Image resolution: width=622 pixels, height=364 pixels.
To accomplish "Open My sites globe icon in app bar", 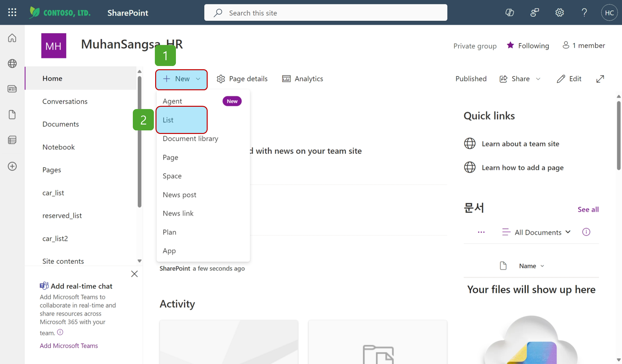I will [x=12, y=63].
